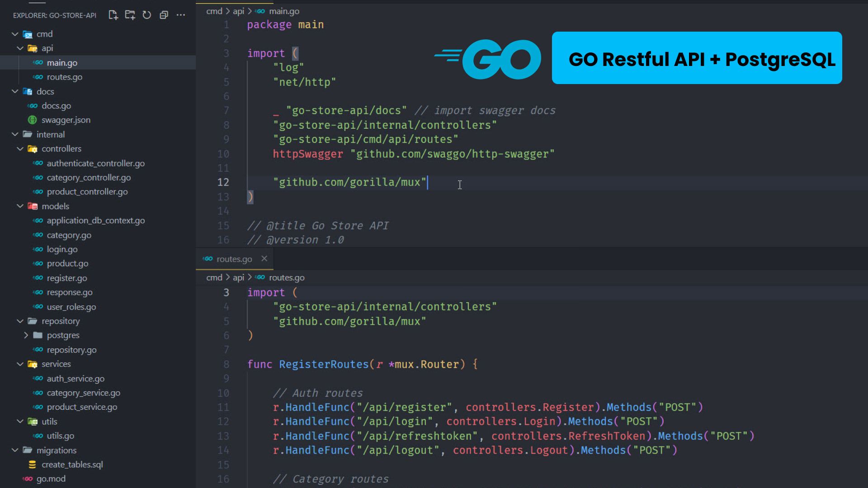Collapse the api folder chevron

20,48
